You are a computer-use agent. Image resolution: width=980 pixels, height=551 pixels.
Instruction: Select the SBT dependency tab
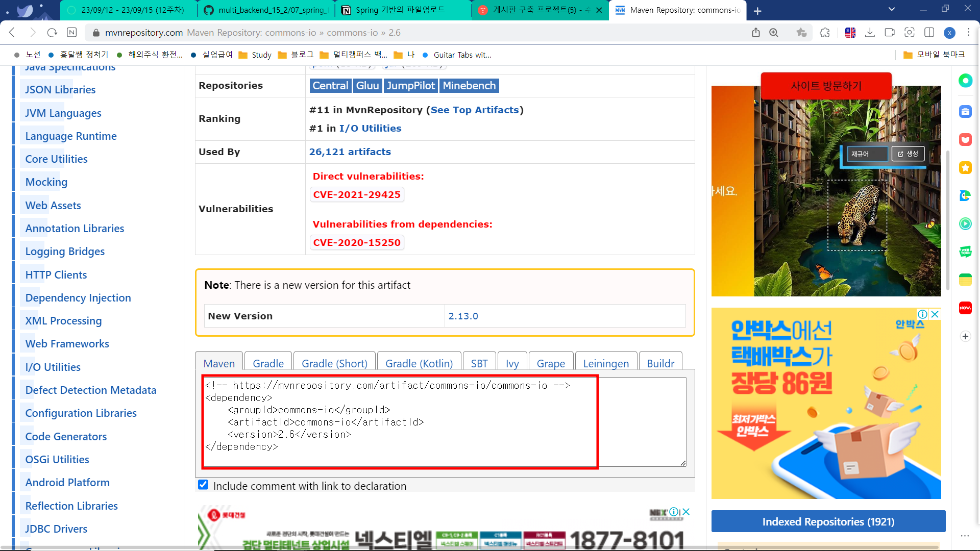click(x=479, y=363)
